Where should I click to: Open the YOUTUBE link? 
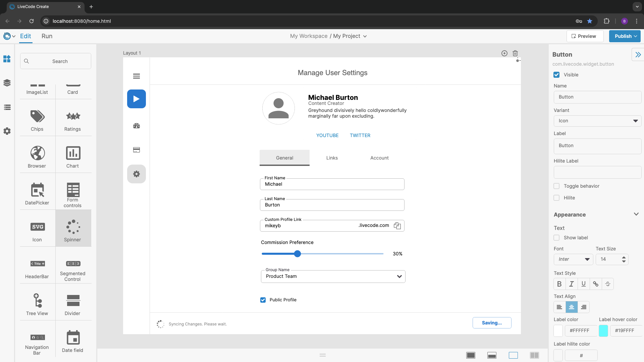coord(327,135)
